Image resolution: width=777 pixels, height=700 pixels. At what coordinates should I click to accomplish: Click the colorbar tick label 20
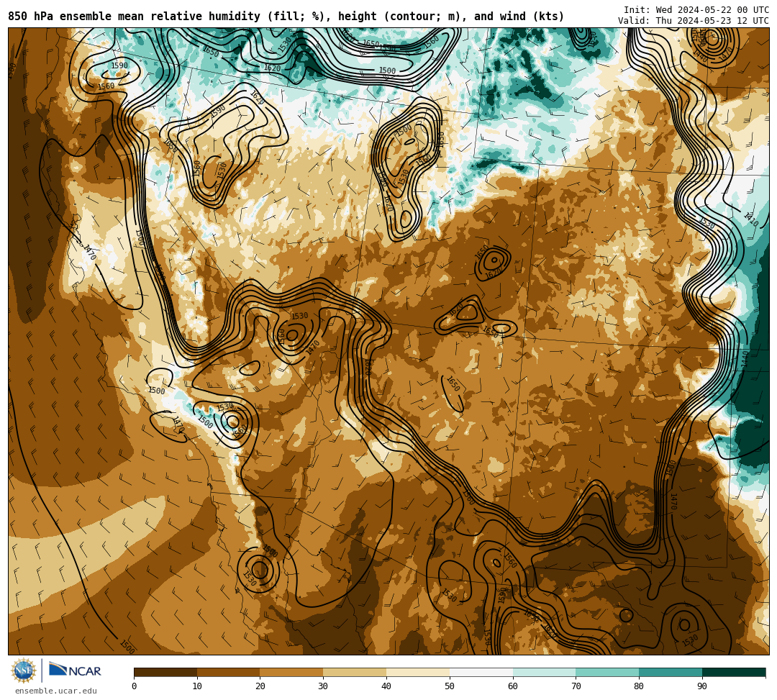click(x=260, y=686)
